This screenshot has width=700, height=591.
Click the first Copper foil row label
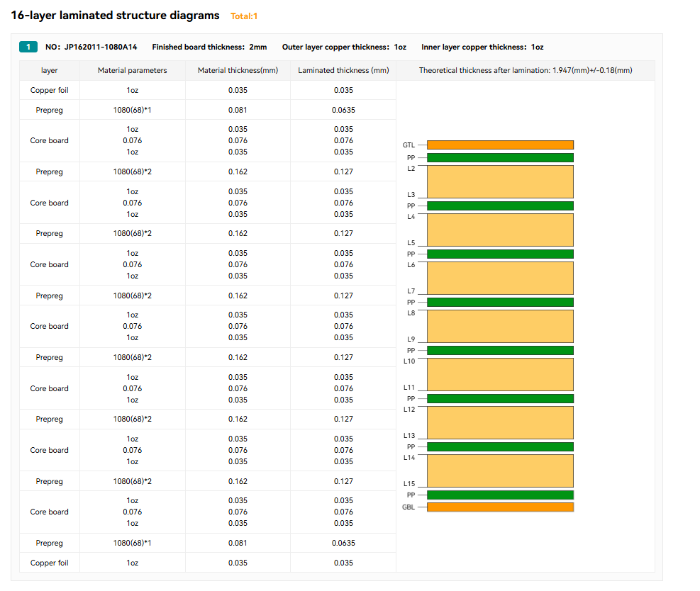click(50, 91)
